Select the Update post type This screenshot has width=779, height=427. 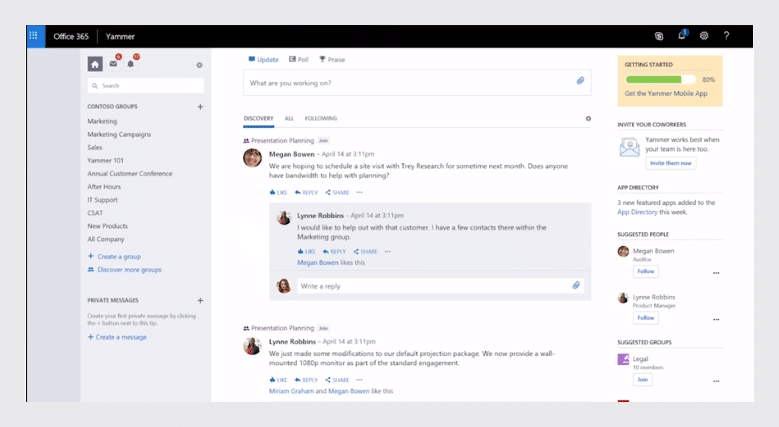pyautogui.click(x=263, y=60)
